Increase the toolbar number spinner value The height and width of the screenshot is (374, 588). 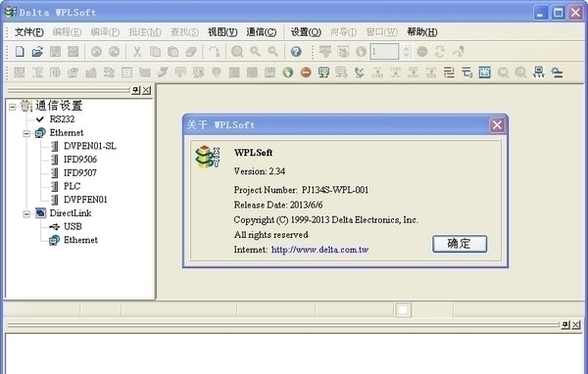click(406, 48)
